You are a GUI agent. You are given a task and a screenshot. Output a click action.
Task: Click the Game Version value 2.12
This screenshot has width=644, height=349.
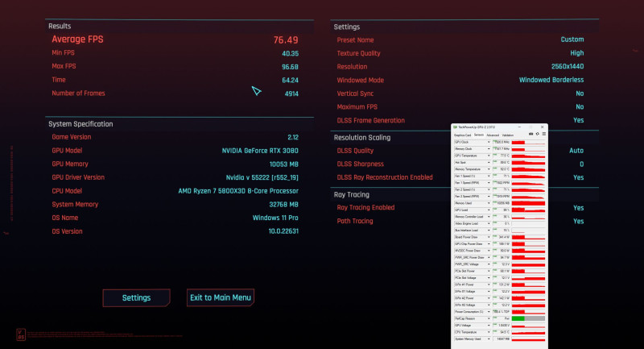coord(293,137)
